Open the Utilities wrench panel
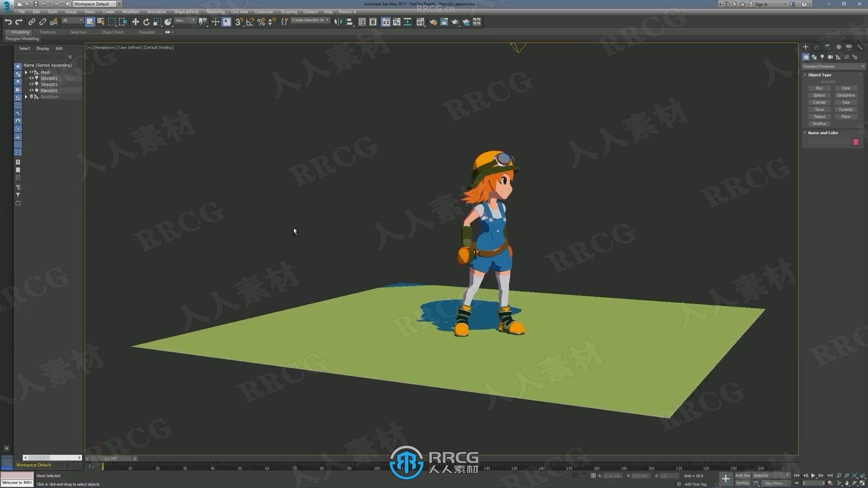Screen dimensions: 868x488 coord(860,47)
